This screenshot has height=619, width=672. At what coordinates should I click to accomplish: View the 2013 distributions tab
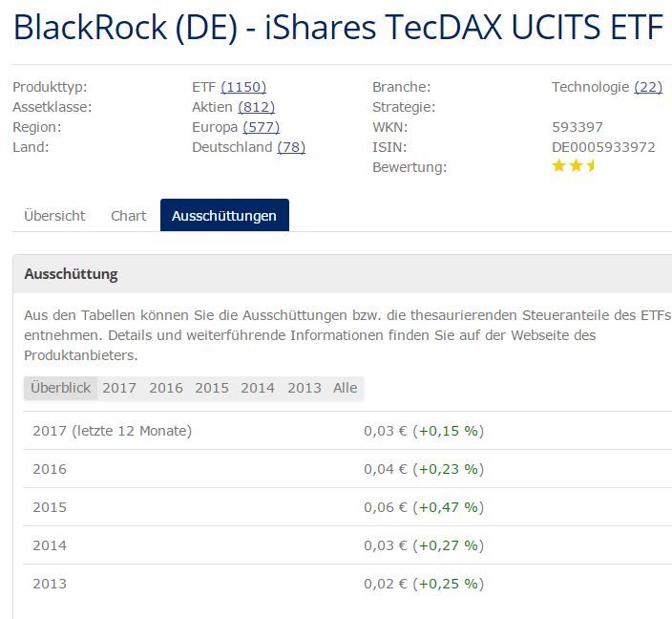click(x=304, y=388)
